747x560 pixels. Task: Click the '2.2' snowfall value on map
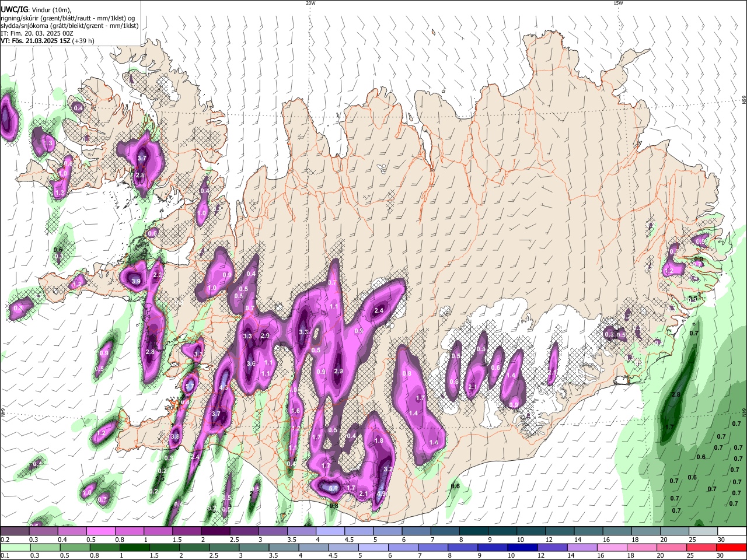tap(157, 275)
